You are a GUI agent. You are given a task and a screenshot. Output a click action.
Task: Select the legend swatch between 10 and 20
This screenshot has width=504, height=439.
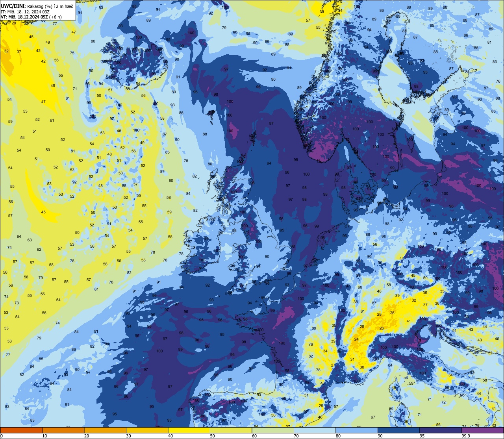[x=63, y=430]
